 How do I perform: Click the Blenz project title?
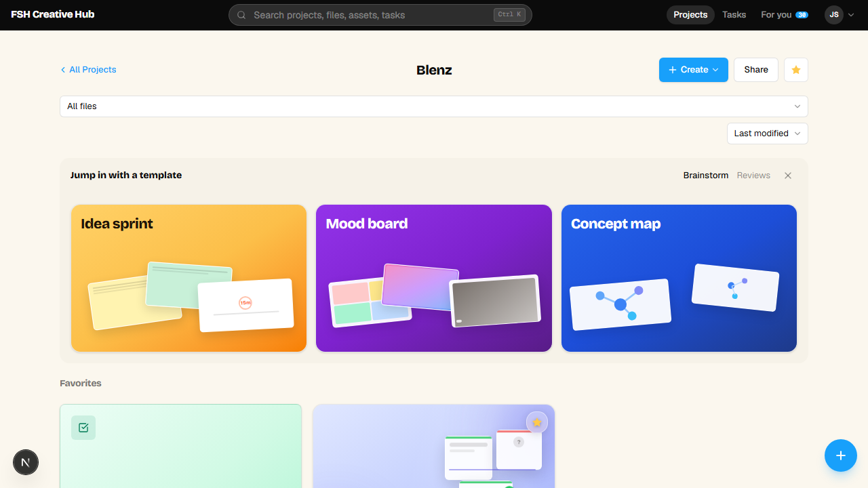[x=434, y=70]
